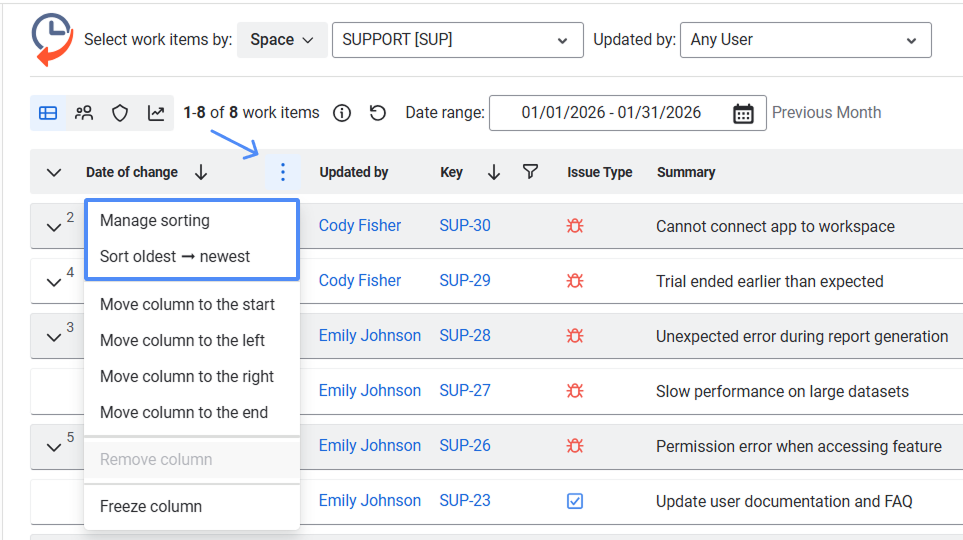Image resolution: width=963 pixels, height=540 pixels.
Task: Open the shield view icon
Action: tap(120, 113)
